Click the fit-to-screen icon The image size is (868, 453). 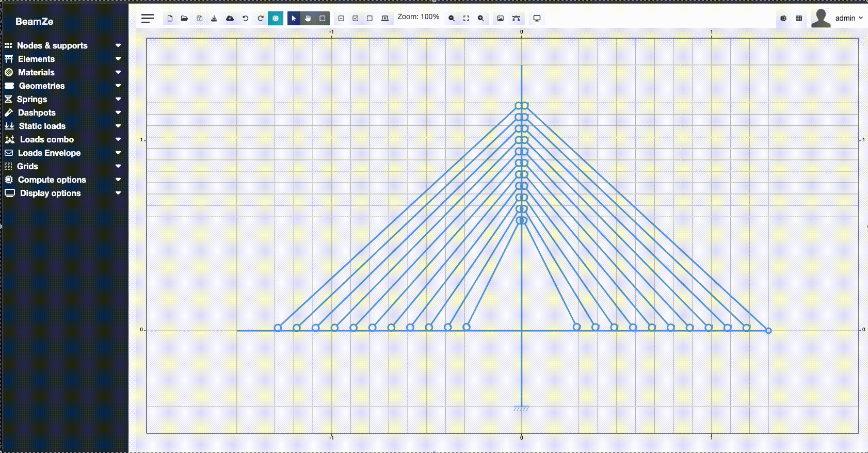(466, 19)
